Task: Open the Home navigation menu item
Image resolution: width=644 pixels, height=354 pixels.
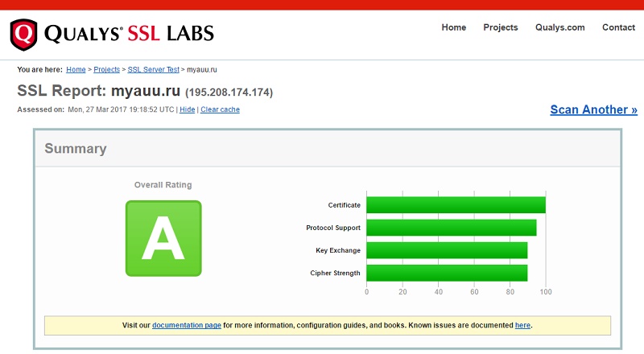Action: click(453, 27)
